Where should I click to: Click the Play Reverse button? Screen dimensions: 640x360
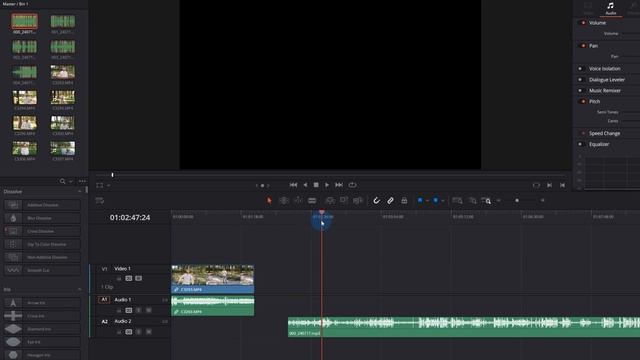click(x=305, y=185)
